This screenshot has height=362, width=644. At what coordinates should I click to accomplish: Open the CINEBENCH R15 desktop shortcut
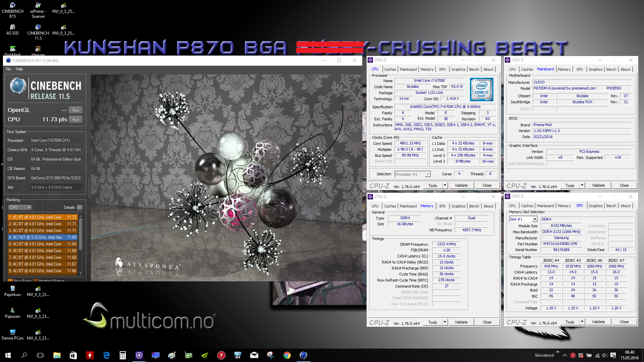tap(12, 6)
